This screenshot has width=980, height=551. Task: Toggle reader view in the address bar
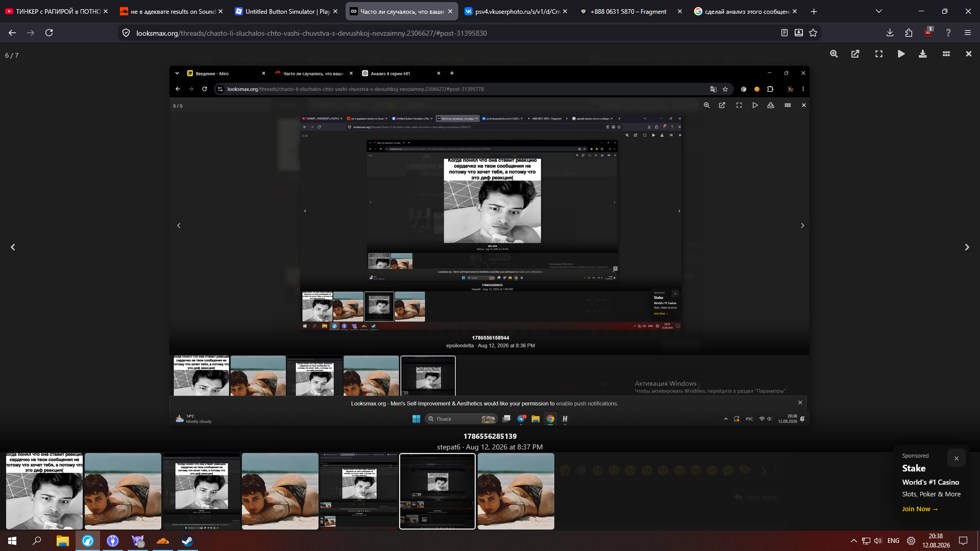tap(785, 33)
